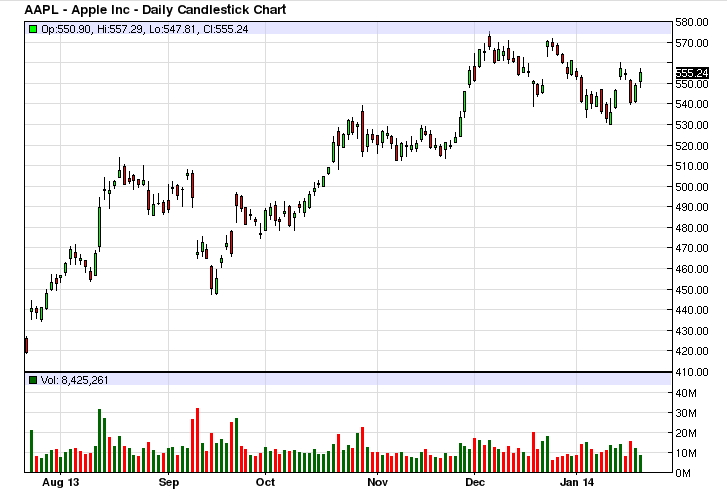This screenshot has height=496, width=727.
Task: Select the OHLC text 'Op:550.90, Hi:557.29'
Action: tap(92, 29)
